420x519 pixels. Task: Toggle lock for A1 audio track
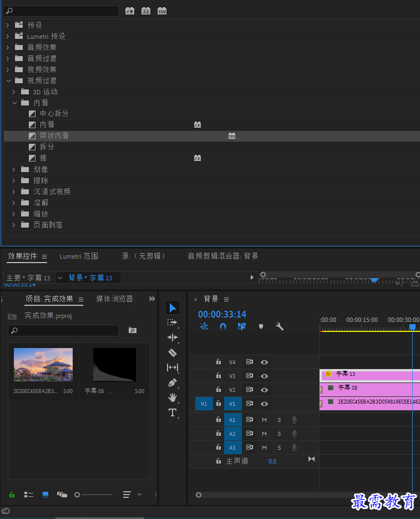pos(219,419)
